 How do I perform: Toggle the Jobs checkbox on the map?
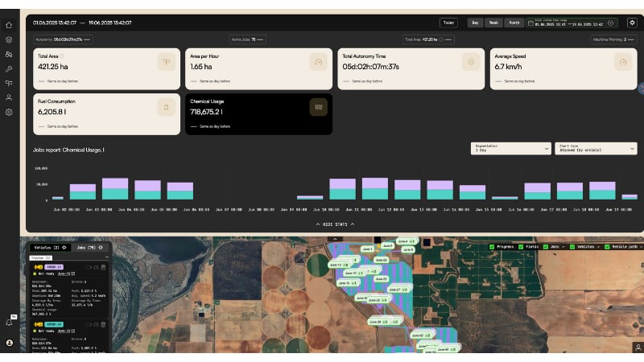tap(546, 247)
